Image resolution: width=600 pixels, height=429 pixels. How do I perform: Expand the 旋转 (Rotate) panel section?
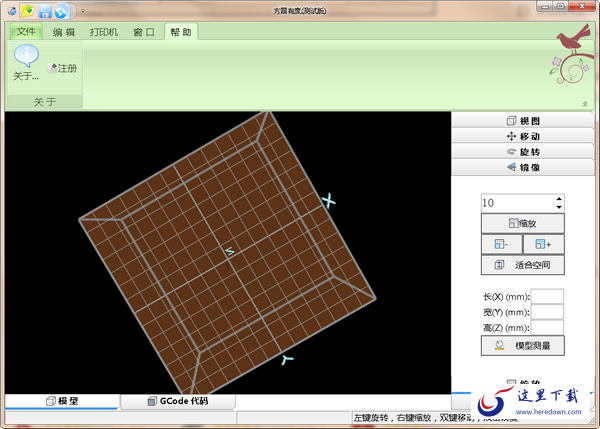tap(523, 152)
